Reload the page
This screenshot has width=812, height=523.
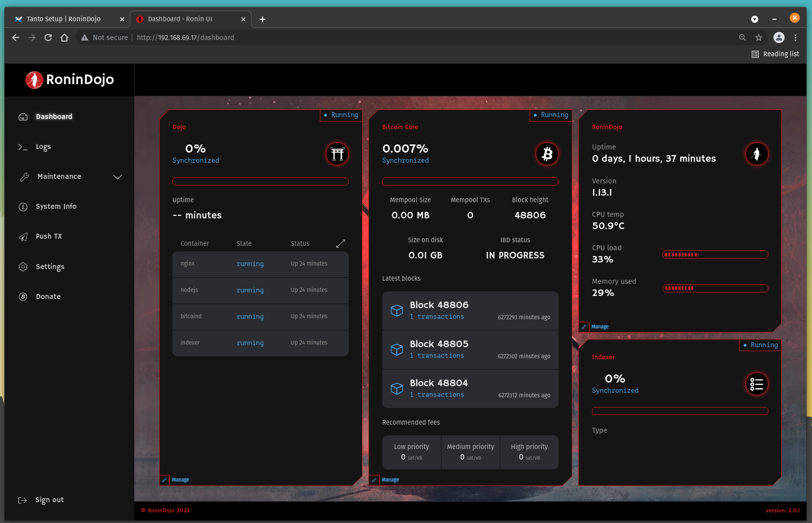tap(48, 38)
